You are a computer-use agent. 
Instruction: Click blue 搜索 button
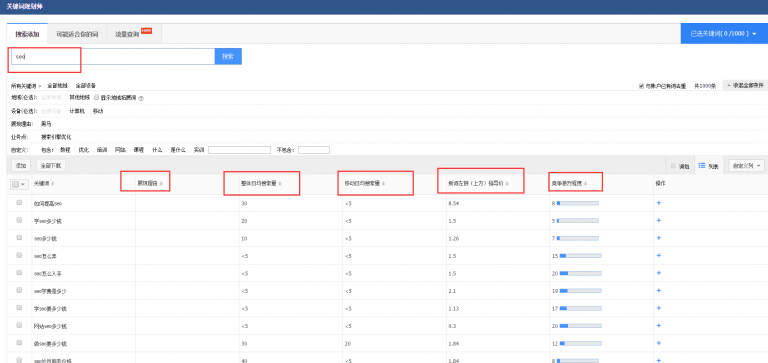pos(228,56)
